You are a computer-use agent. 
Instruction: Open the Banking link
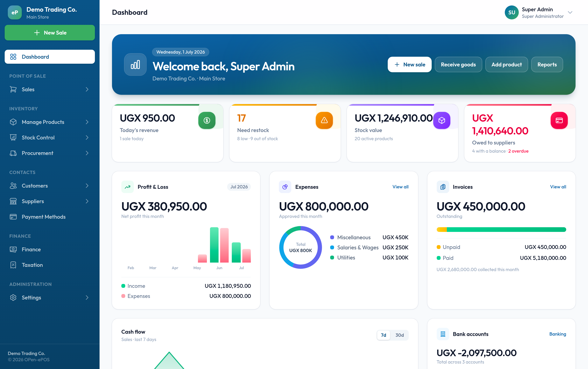click(557, 334)
